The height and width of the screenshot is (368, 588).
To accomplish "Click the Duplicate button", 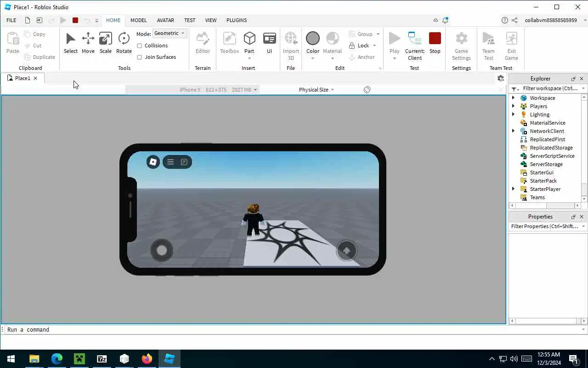I will tap(40, 57).
